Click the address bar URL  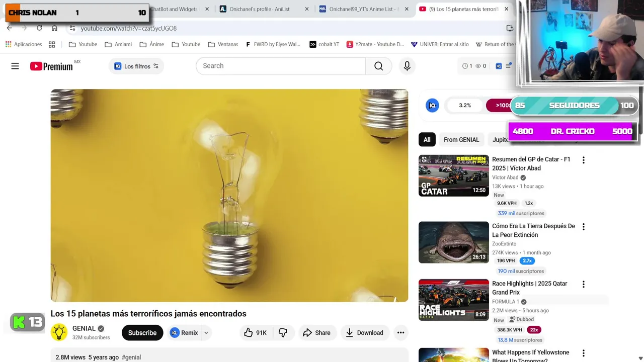(129, 28)
